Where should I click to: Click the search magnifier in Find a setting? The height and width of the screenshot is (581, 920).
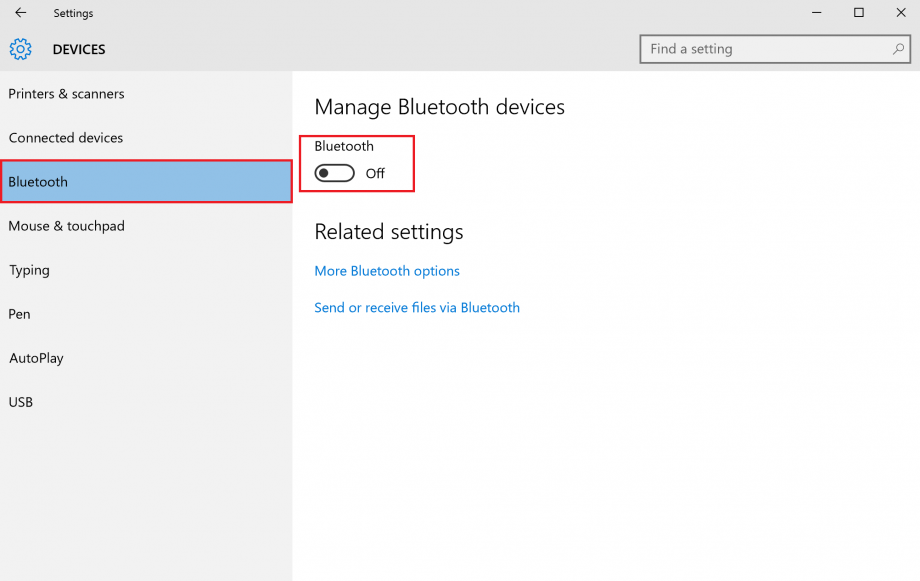[898, 48]
